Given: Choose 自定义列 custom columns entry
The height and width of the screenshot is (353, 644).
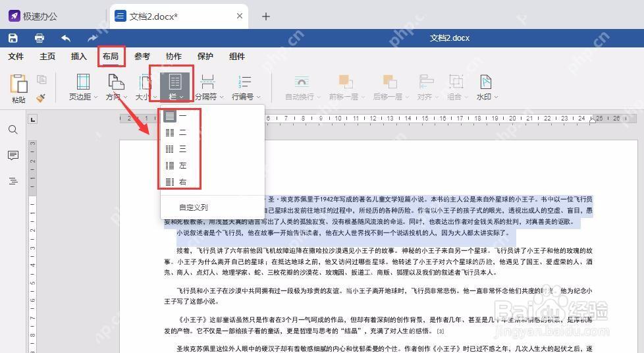Looking at the screenshot, I should [x=212, y=207].
